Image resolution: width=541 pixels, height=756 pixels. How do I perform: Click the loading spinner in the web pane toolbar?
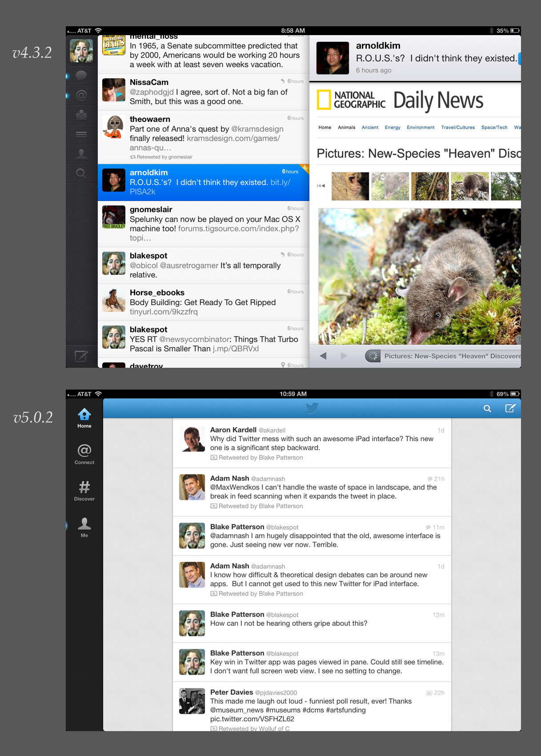click(x=373, y=356)
